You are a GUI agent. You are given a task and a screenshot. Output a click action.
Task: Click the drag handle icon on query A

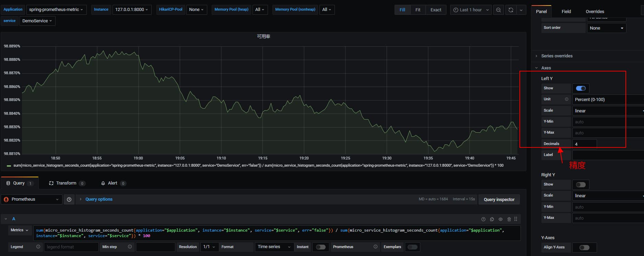[516, 219]
